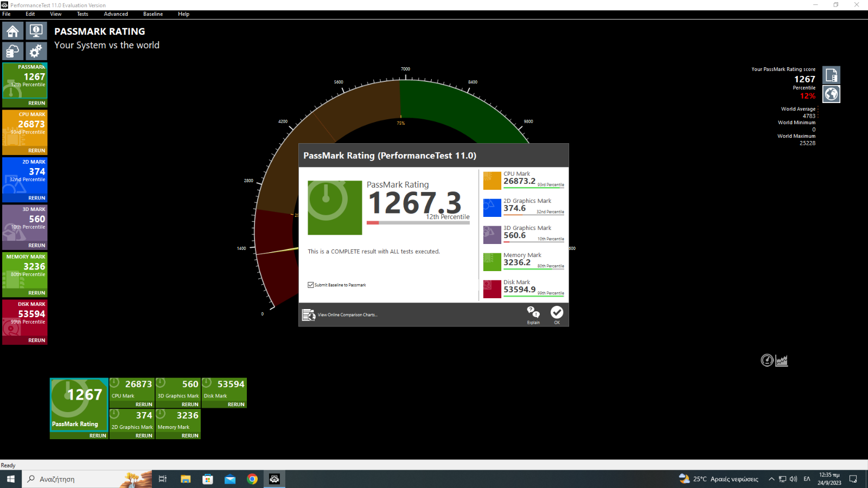This screenshot has width=868, height=488.
Task: Click RERUN under the PASSMARK sidebar tile
Action: [x=37, y=103]
